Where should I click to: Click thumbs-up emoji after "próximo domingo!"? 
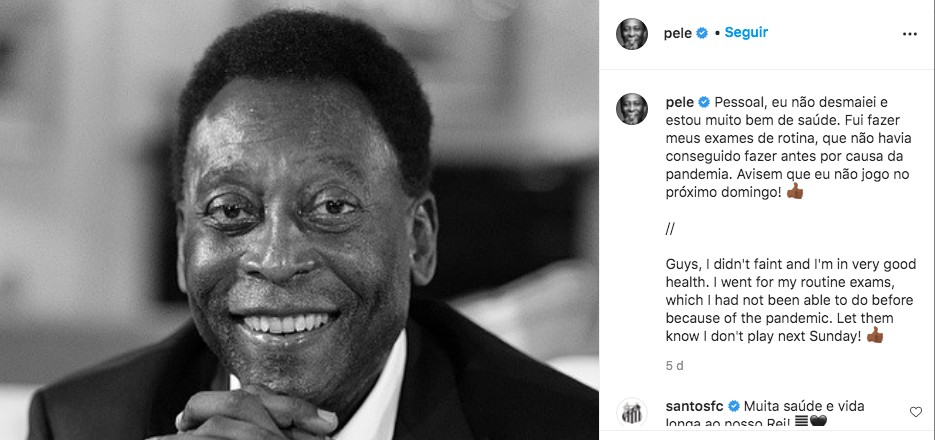(x=795, y=192)
